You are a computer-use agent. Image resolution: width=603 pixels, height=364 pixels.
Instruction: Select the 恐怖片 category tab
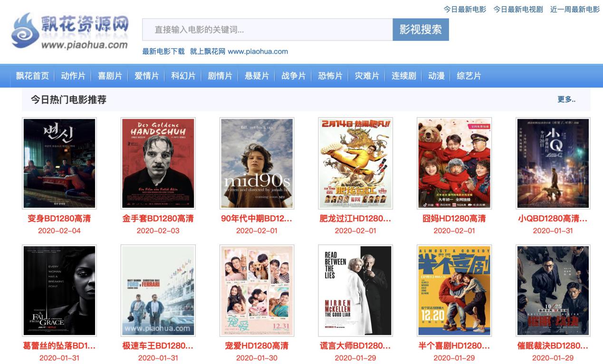point(330,76)
